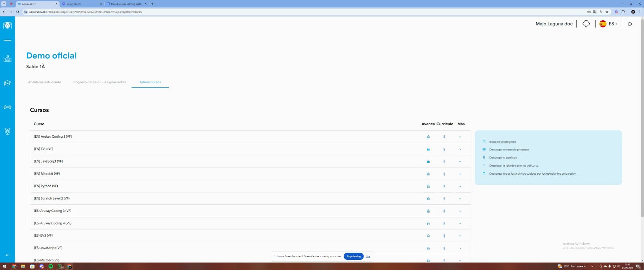Select the Admin cursos tab
The width and height of the screenshot is (644, 270).
tap(150, 82)
